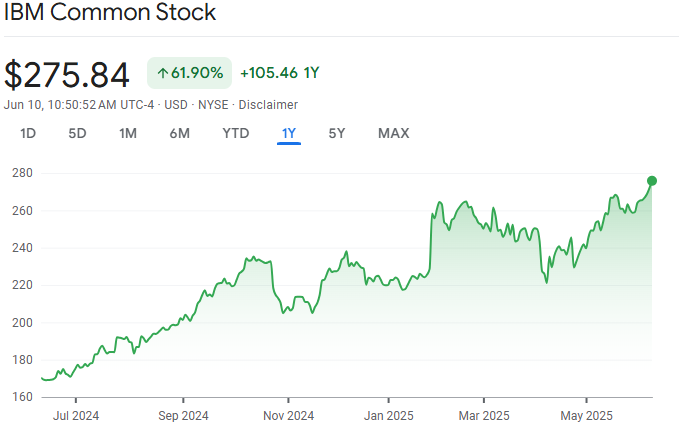This screenshot has width=679, height=438.
Task: Click the Nov 2024 axis label
Action: (x=288, y=416)
